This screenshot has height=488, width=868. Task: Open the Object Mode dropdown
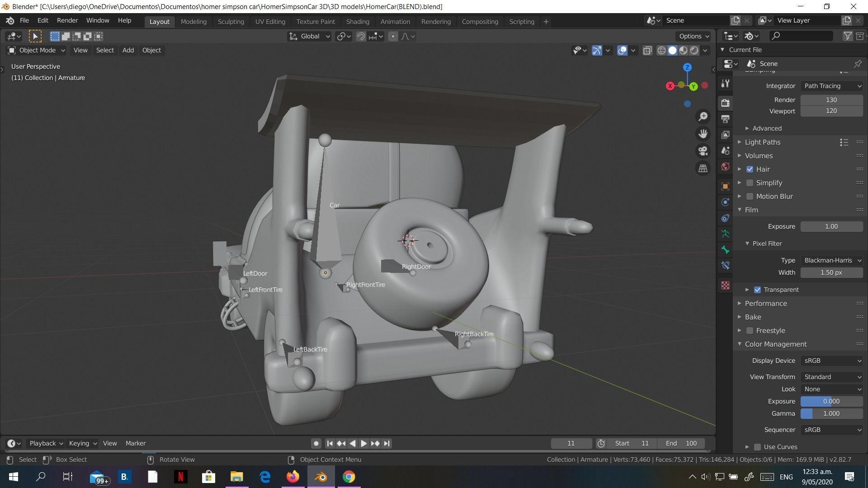pos(36,50)
